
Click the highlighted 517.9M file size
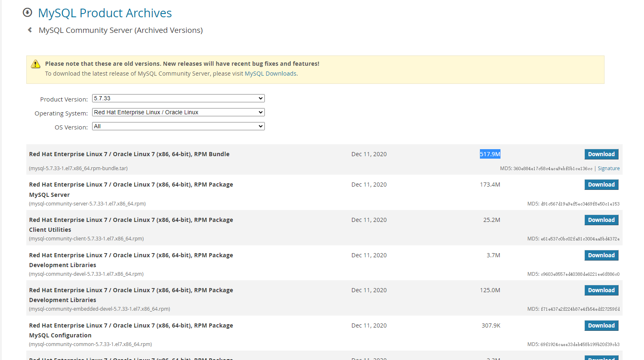[x=490, y=154]
